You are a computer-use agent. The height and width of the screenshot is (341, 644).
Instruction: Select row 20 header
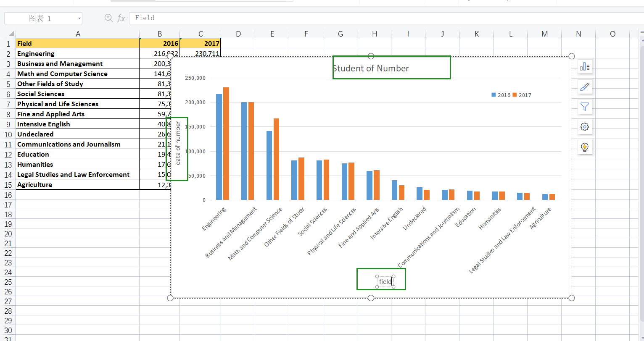pyautogui.click(x=8, y=233)
